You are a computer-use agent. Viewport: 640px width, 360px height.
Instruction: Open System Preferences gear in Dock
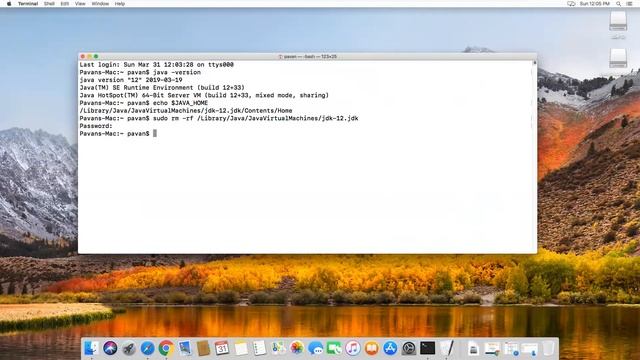click(x=409, y=348)
